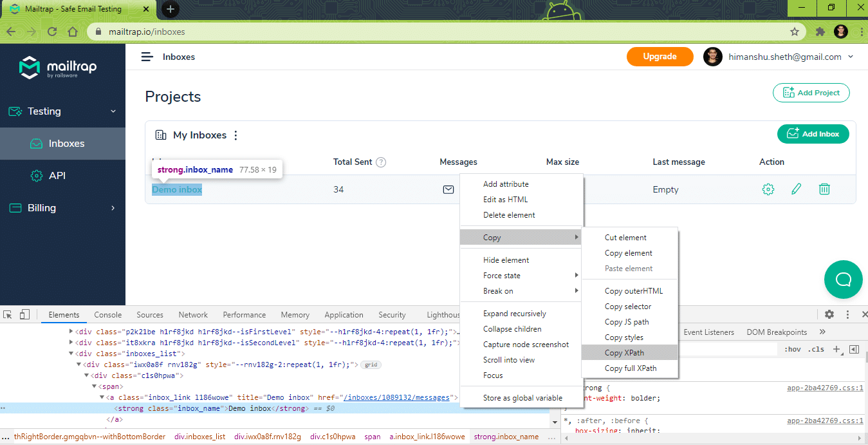
Task: Collapse the div.inboxes_list DOM node
Action: 71,354
